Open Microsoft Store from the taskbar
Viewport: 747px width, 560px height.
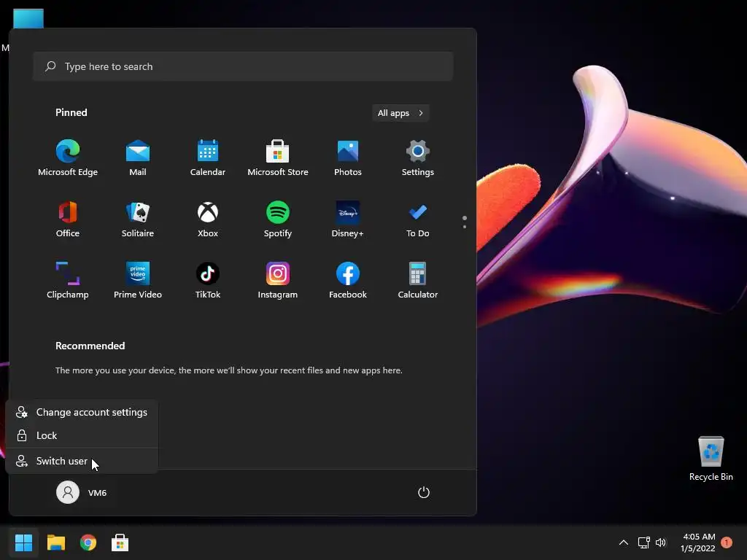[120, 542]
